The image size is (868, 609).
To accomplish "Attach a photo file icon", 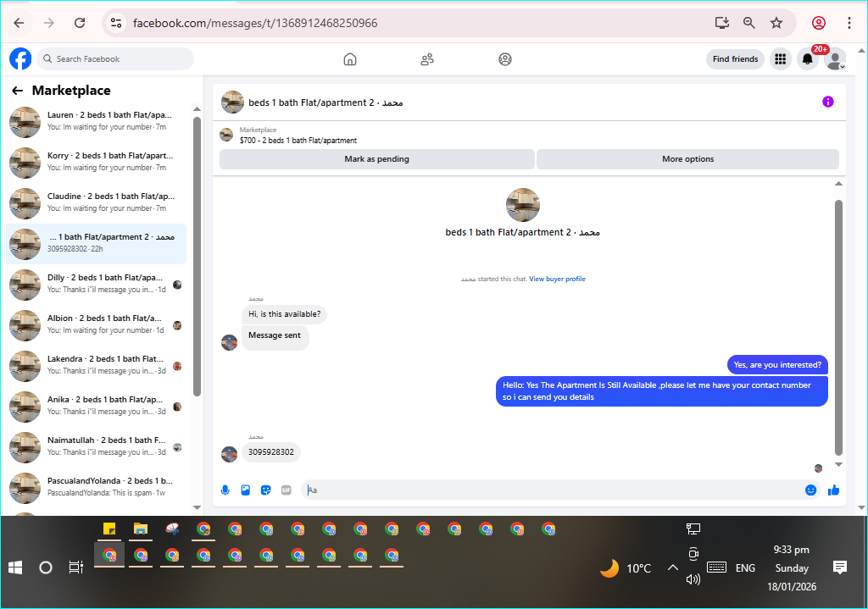I will [246, 490].
